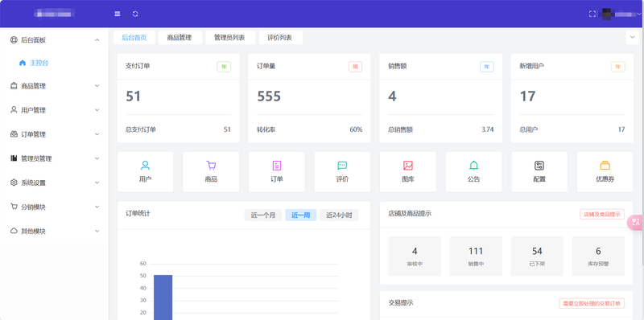The height and width of the screenshot is (320, 644).
Task: Click the pink translate floating icon
Action: pyautogui.click(x=636, y=222)
